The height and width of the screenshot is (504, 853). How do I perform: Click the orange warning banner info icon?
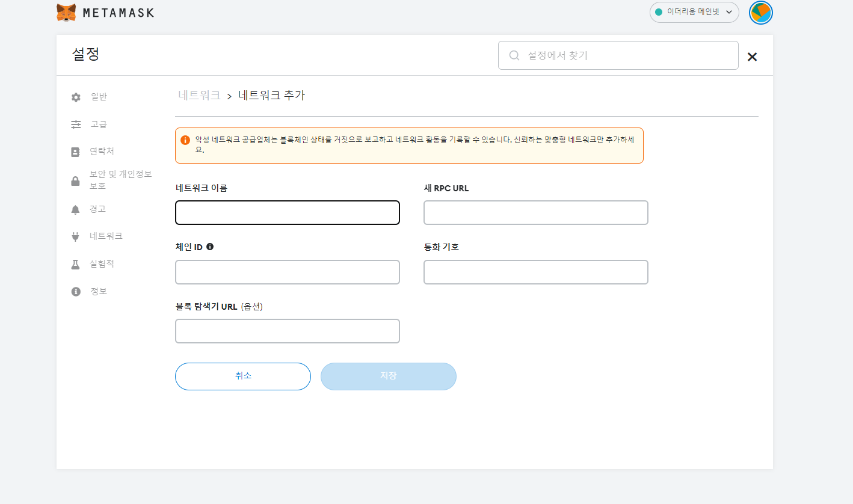click(x=185, y=140)
